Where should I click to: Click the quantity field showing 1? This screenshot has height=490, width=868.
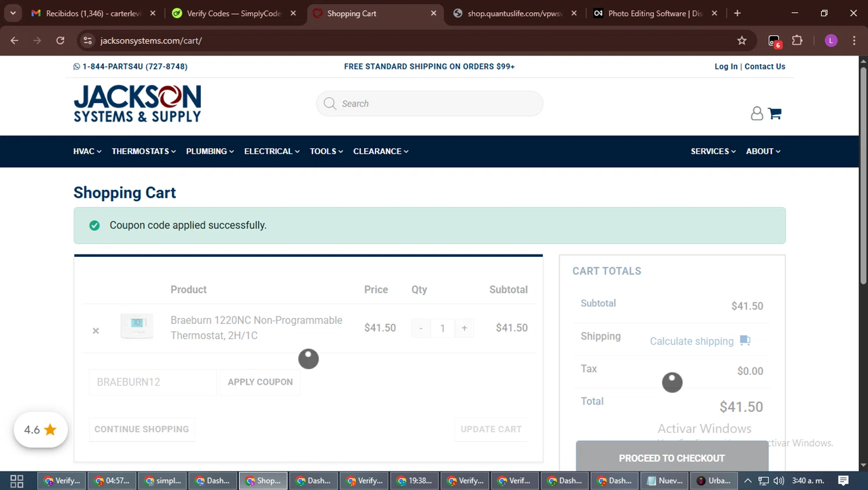(x=443, y=328)
